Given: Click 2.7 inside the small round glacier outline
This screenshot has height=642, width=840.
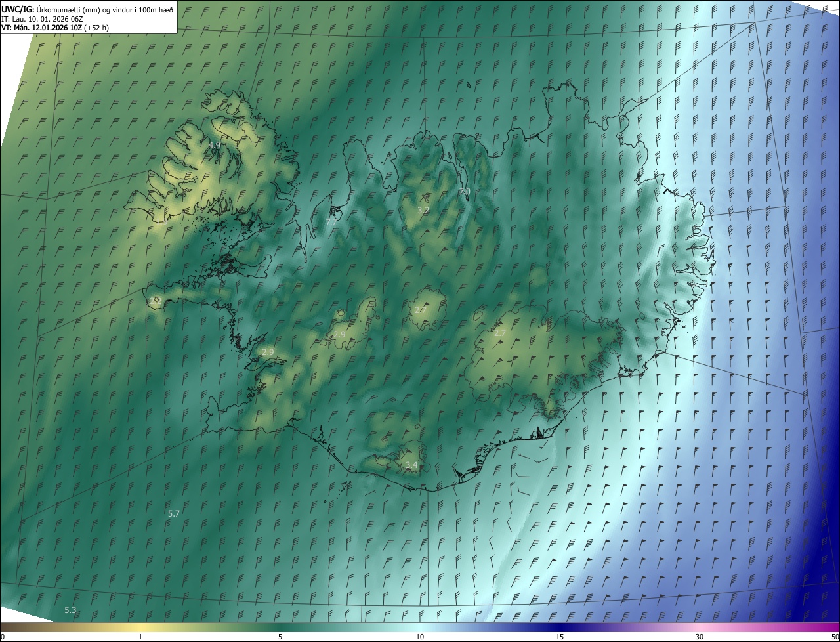Looking at the screenshot, I should (x=421, y=309).
